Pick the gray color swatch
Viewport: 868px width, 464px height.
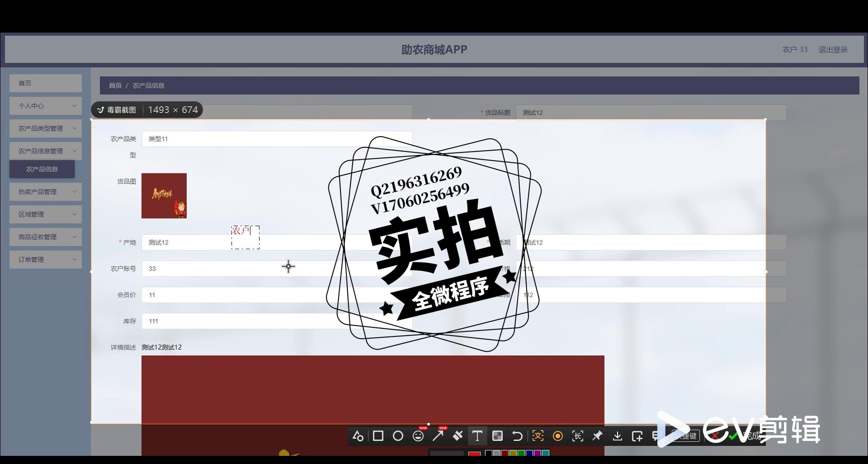point(497,453)
